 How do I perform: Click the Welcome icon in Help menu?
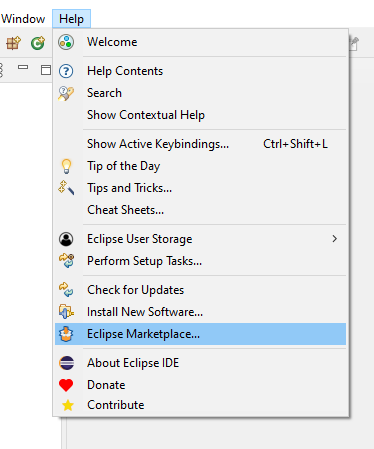pos(66,42)
